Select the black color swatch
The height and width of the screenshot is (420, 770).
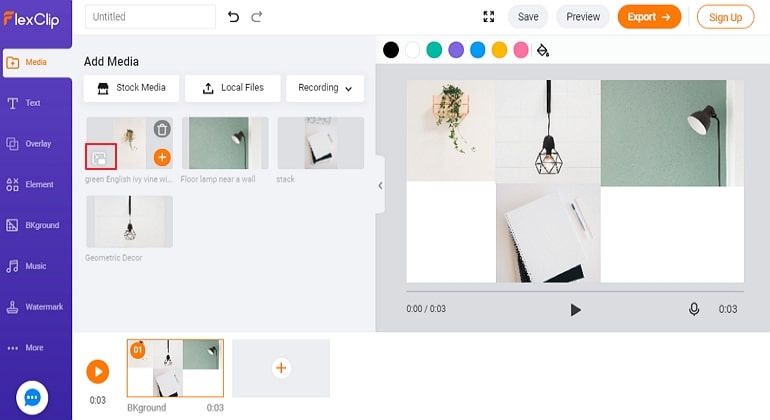click(x=391, y=50)
